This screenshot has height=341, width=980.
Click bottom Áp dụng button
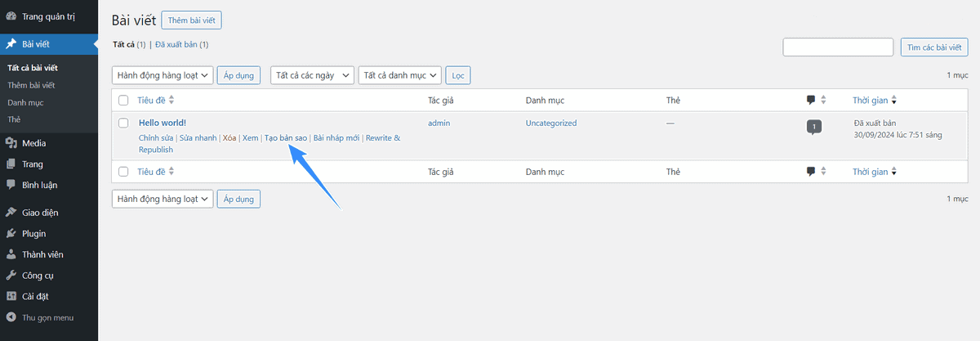(x=239, y=199)
